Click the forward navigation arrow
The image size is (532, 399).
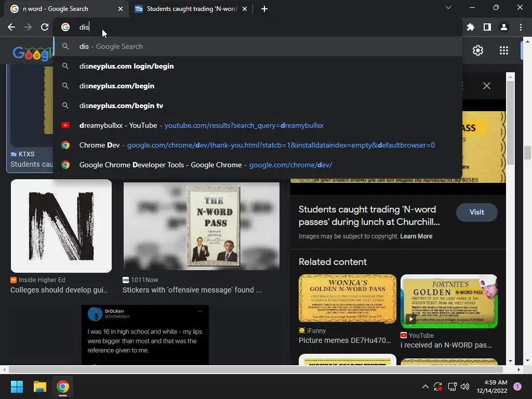tap(28, 27)
